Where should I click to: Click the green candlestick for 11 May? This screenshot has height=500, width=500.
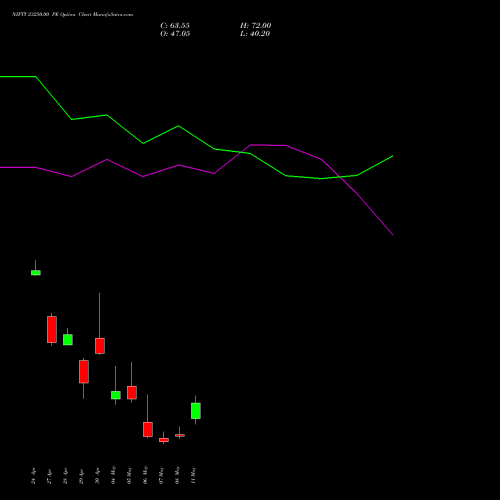pyautogui.click(x=196, y=411)
